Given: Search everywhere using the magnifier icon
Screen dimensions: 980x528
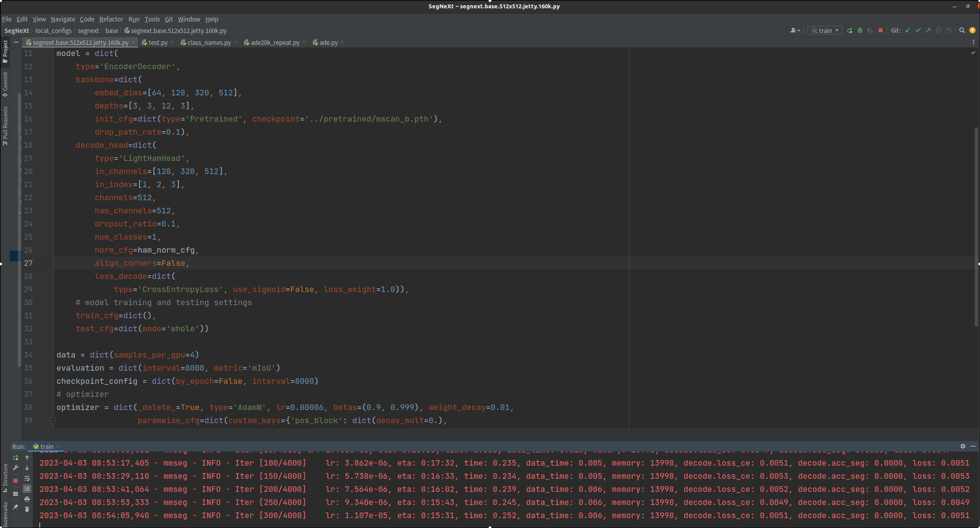Looking at the screenshot, I should pos(963,30).
